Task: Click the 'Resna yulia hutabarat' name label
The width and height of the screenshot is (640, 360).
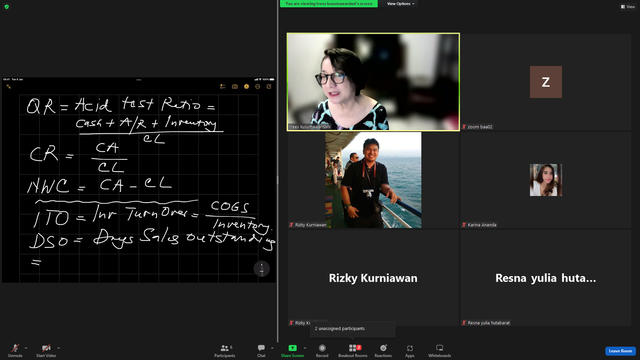Action: click(489, 323)
